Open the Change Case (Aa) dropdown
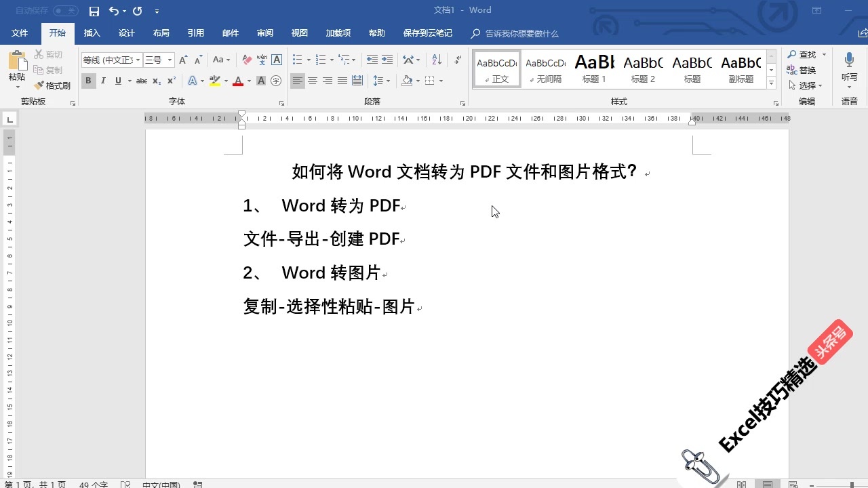 (221, 60)
